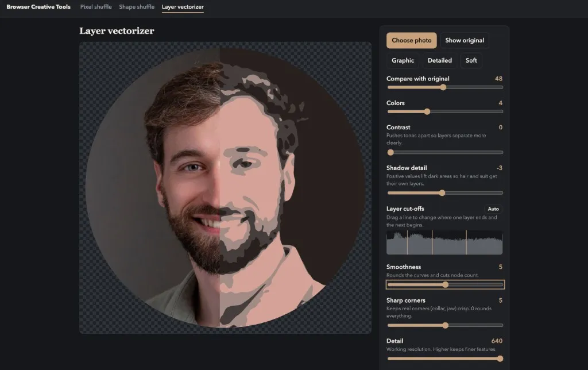Click the middle cut-off line in histogram
This screenshot has height=370, width=588.
tap(432, 242)
